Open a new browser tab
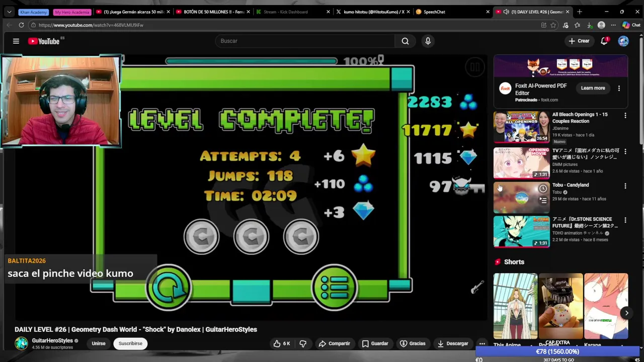 point(580,12)
